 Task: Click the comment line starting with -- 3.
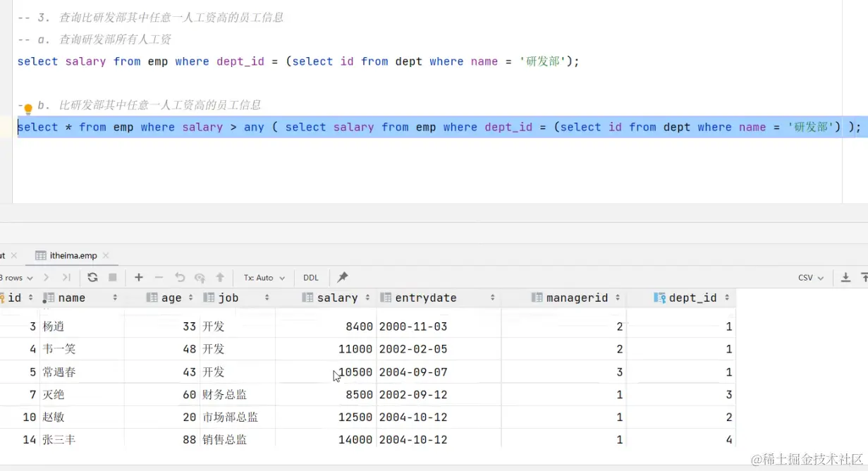[150, 18]
